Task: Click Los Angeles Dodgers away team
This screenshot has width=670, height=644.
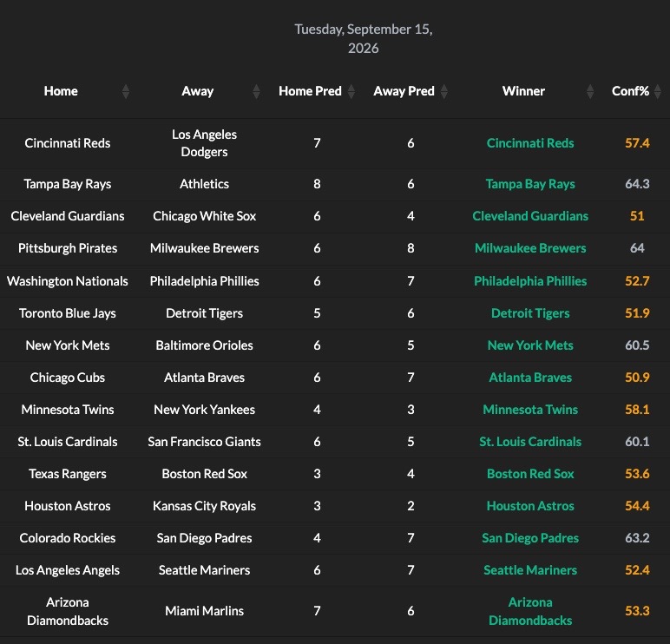Action: (204, 143)
